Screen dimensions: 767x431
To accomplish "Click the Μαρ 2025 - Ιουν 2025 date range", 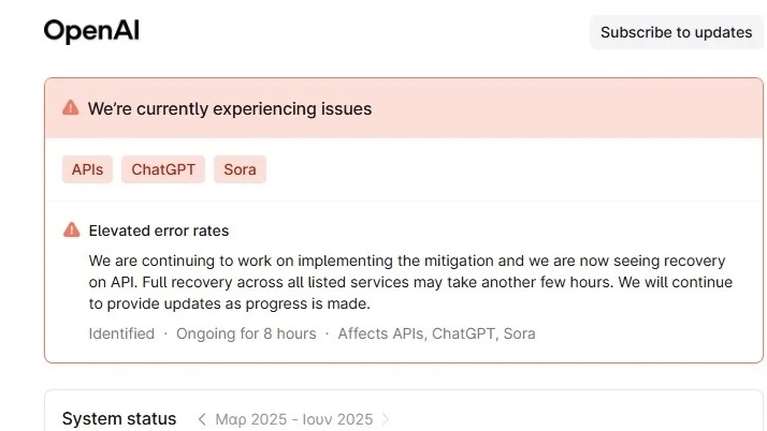I will (x=294, y=419).
